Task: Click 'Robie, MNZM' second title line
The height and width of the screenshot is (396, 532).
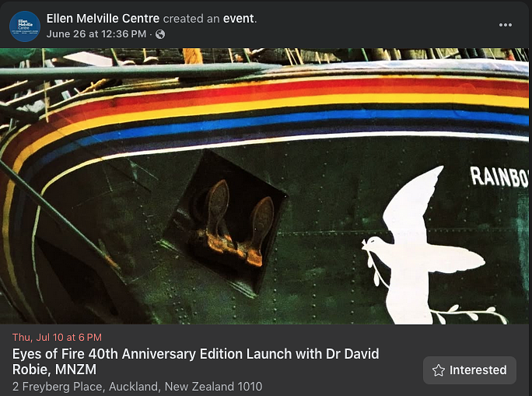Action: pos(54,370)
